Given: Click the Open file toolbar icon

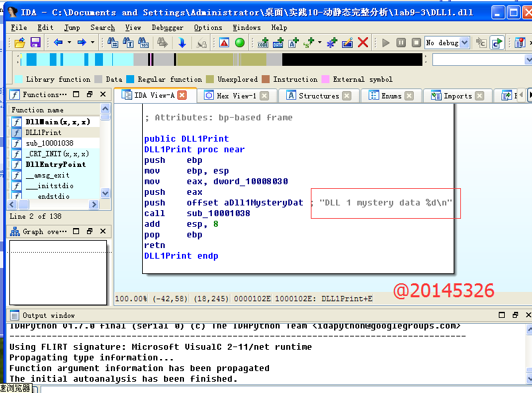Looking at the screenshot, I should tap(20, 43).
